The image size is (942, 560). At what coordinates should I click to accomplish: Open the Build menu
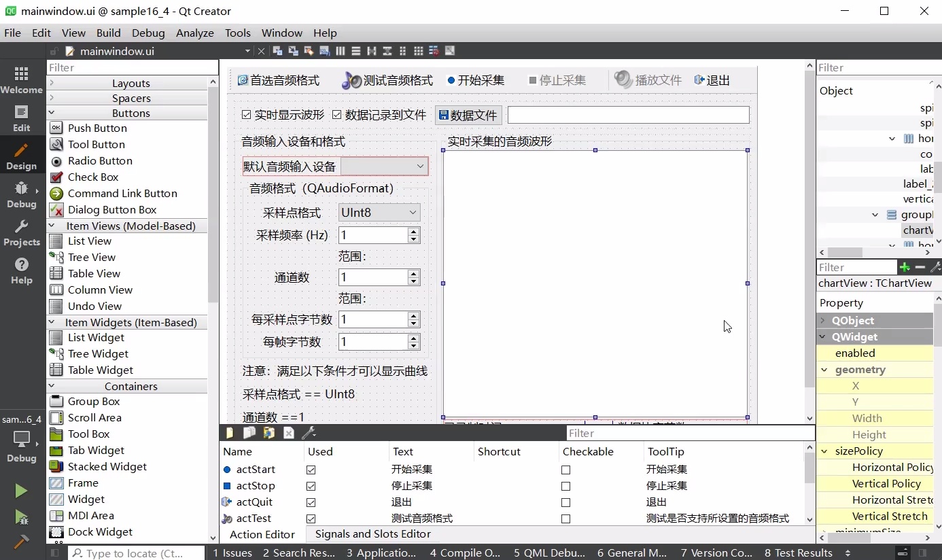pos(108,33)
